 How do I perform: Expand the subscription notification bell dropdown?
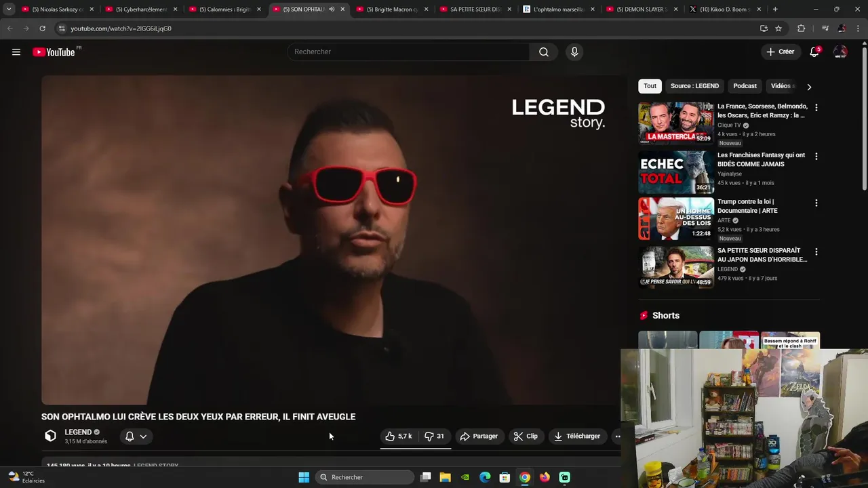click(x=136, y=436)
